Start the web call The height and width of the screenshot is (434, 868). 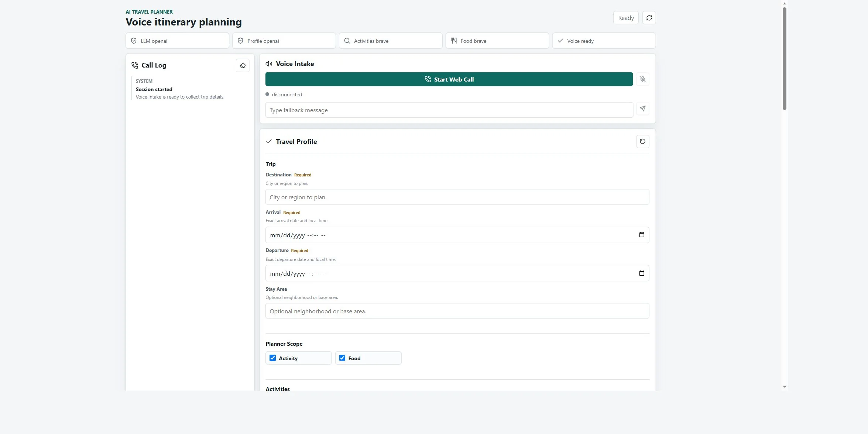[449, 79]
